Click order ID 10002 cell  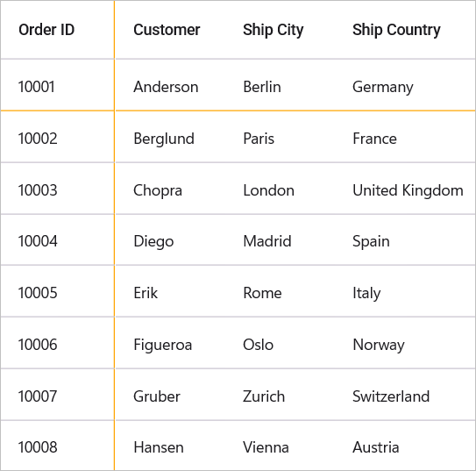(57, 137)
